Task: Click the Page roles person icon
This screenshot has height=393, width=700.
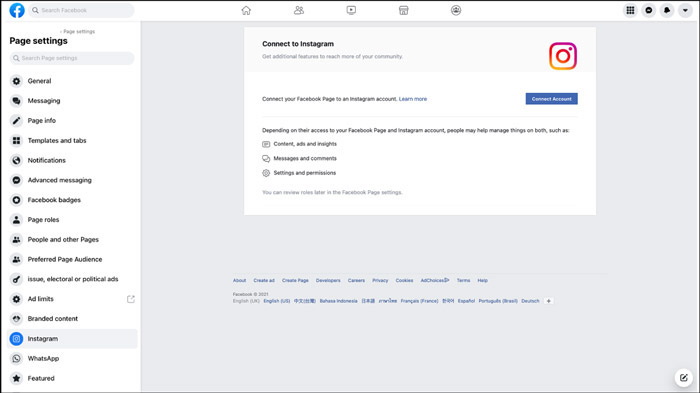Action: tap(17, 220)
